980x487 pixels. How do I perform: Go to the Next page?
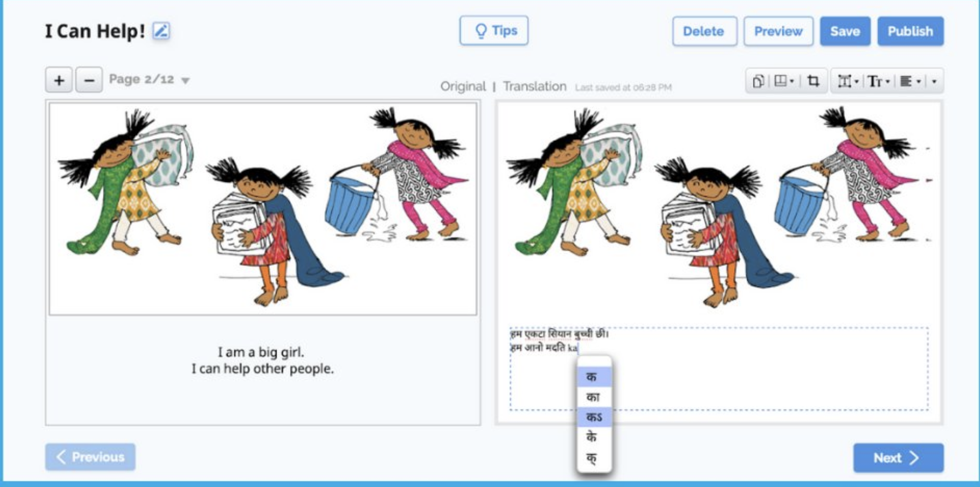pyautogui.click(x=898, y=458)
